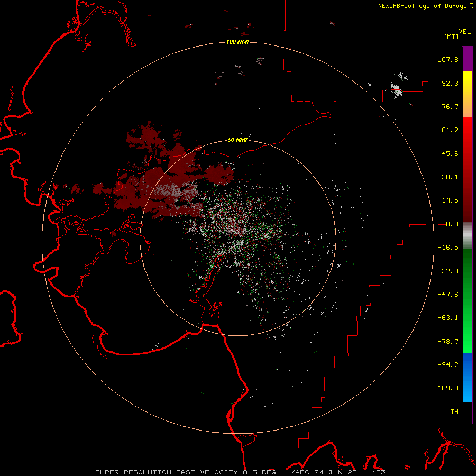Click the 100 NMI range ring label

tap(237, 42)
